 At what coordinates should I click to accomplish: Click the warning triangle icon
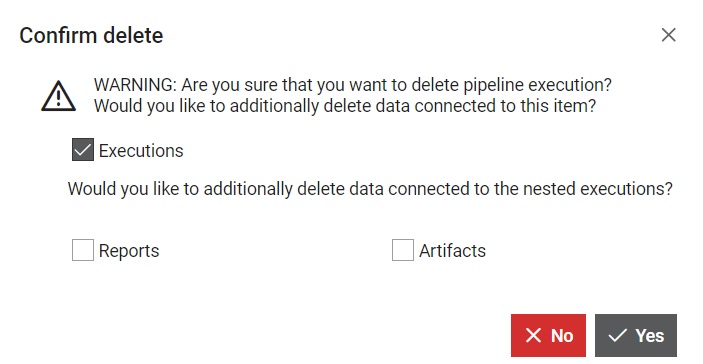pyautogui.click(x=58, y=96)
